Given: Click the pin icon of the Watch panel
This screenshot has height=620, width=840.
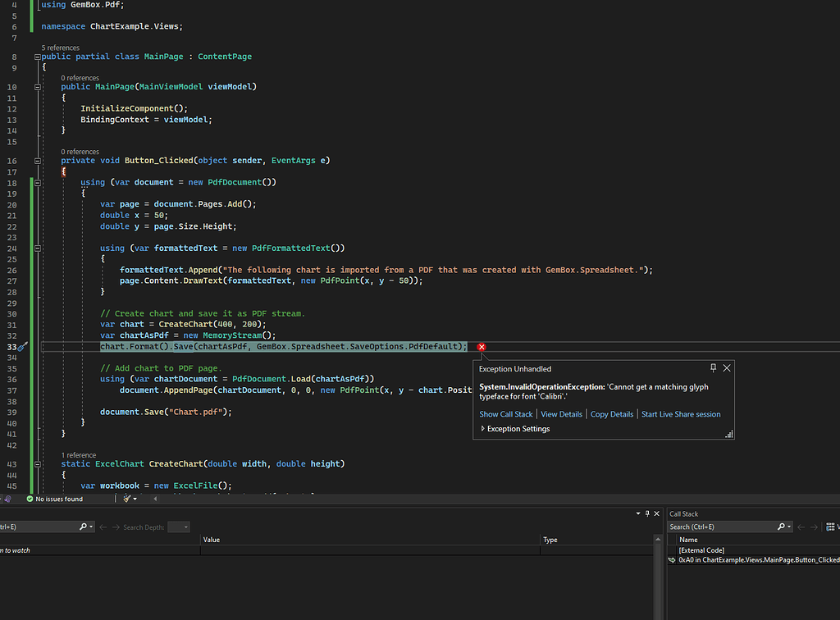Looking at the screenshot, I should 648,513.
